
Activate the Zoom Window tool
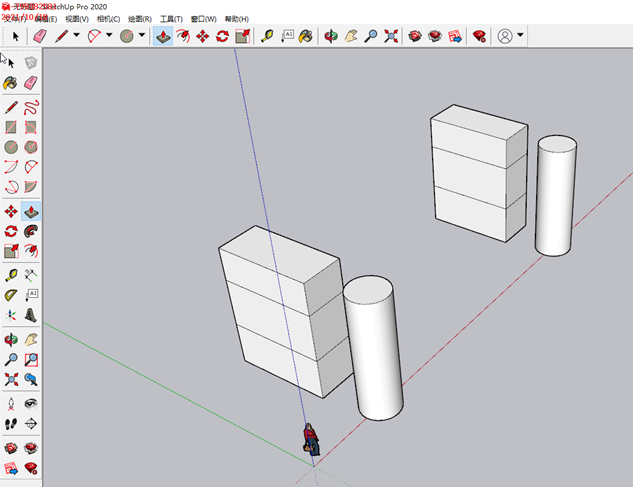tap(31, 358)
